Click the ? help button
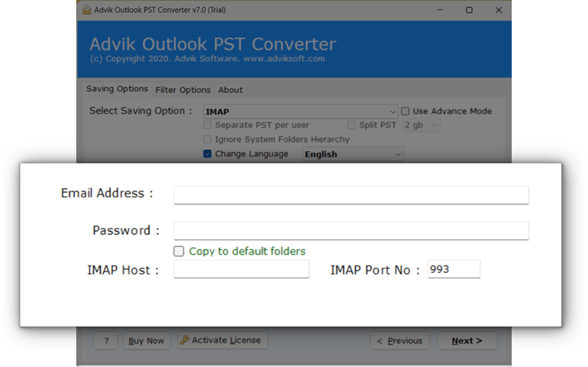The image size is (588, 367). point(106,341)
